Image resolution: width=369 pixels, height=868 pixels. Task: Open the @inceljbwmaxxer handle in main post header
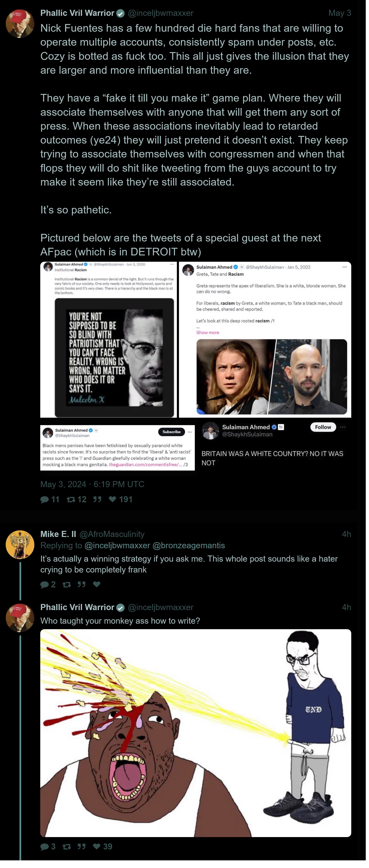tap(161, 13)
